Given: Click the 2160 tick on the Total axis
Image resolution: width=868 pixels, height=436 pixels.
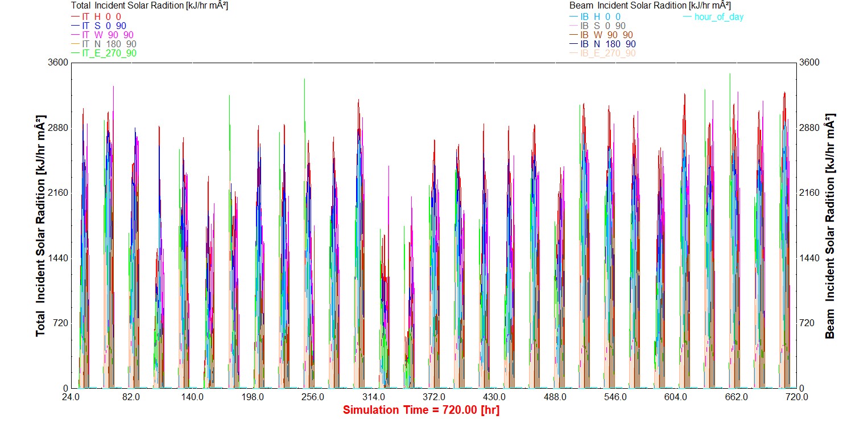Looking at the screenshot, I should click(59, 192).
